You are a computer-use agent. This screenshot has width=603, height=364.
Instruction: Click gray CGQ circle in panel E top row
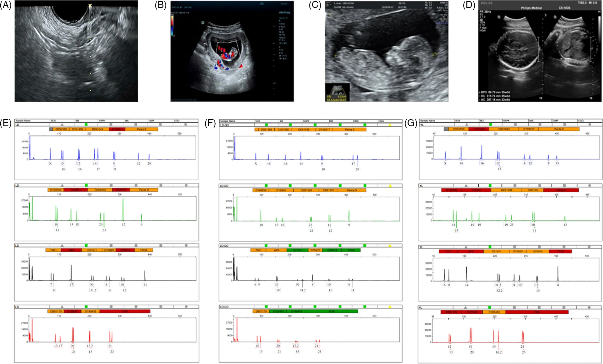(x=186, y=125)
